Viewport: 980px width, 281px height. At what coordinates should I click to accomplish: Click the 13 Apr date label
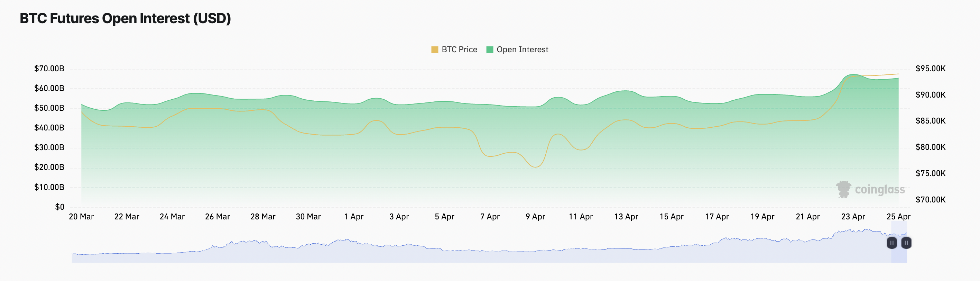pyautogui.click(x=626, y=217)
